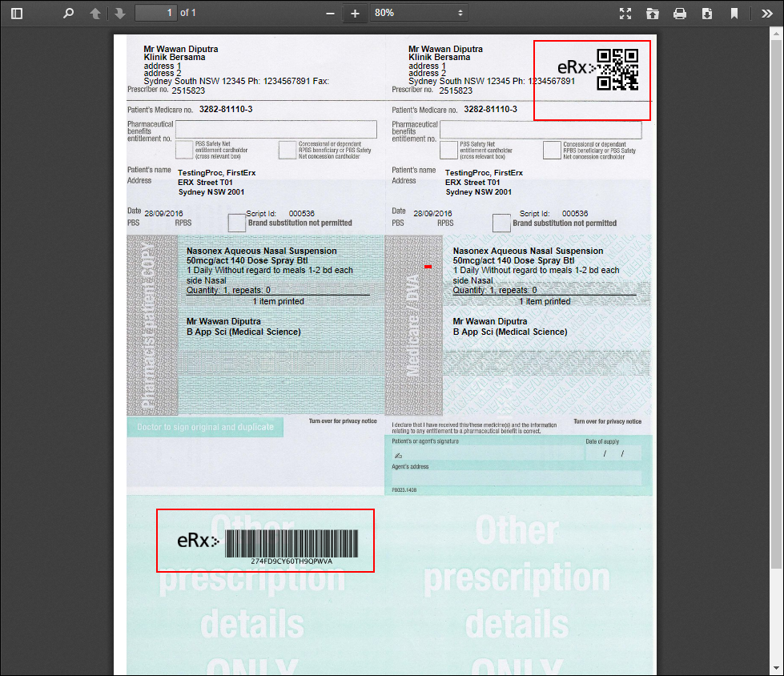Click right copy Prescriber no. 2515823
This screenshot has height=676, width=784.
pos(456,91)
